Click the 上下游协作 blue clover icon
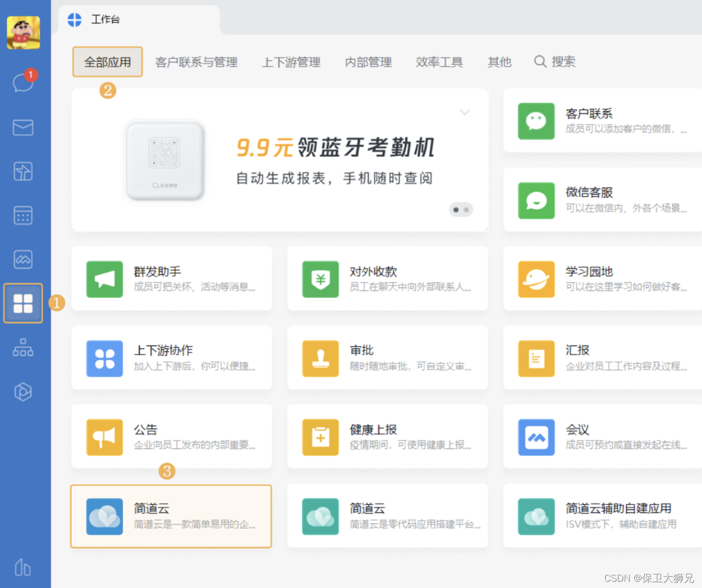Screen dimensions: 702x588 pyautogui.click(x=105, y=359)
